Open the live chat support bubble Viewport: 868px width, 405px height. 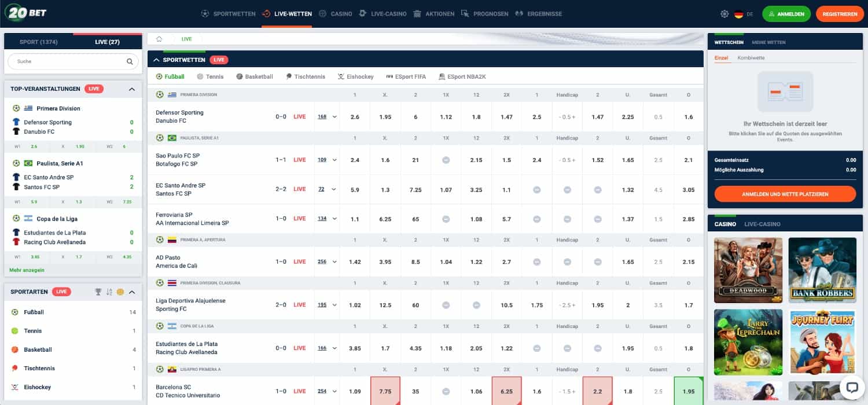851,388
